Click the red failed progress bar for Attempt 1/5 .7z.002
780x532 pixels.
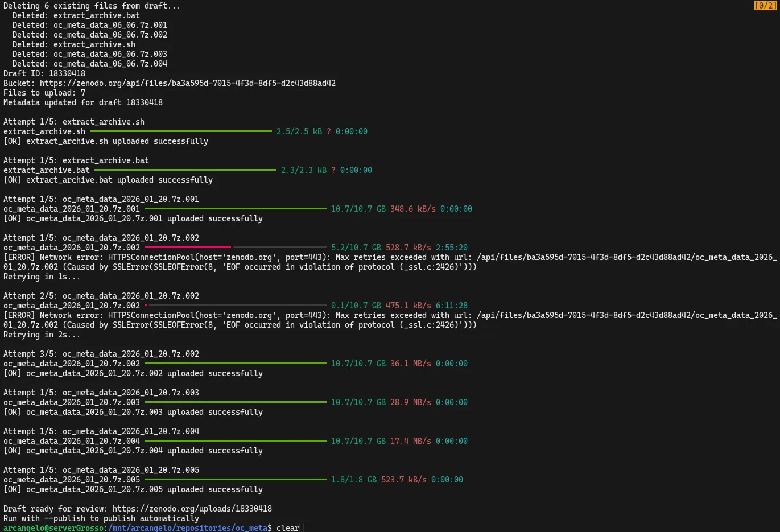pos(188,248)
